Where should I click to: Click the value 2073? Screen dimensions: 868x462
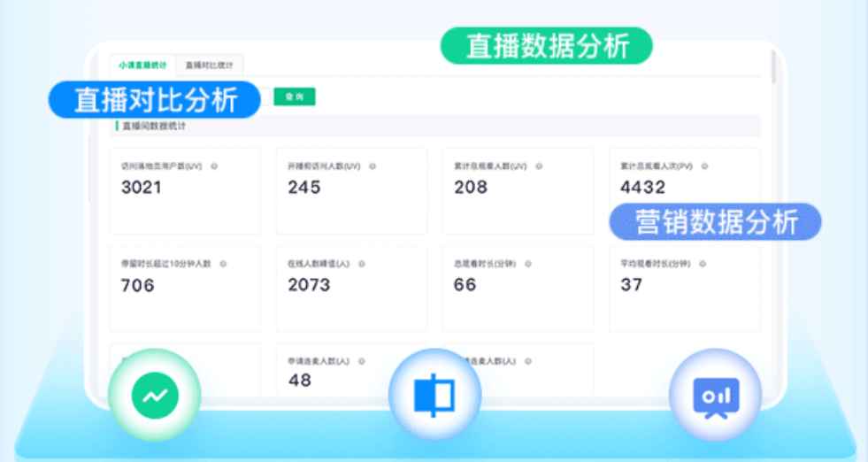[309, 285]
